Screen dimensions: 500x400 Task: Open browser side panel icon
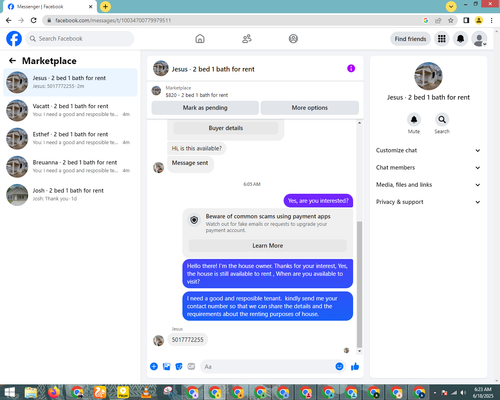(466, 20)
